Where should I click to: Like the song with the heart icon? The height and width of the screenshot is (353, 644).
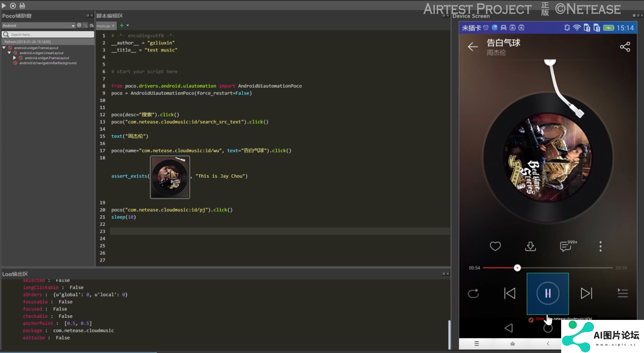(495, 246)
